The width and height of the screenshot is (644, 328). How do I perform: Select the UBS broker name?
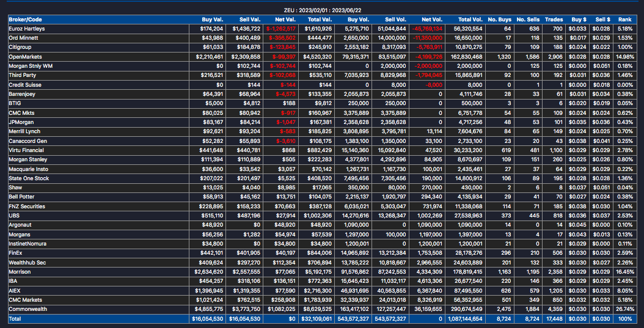click(x=14, y=216)
